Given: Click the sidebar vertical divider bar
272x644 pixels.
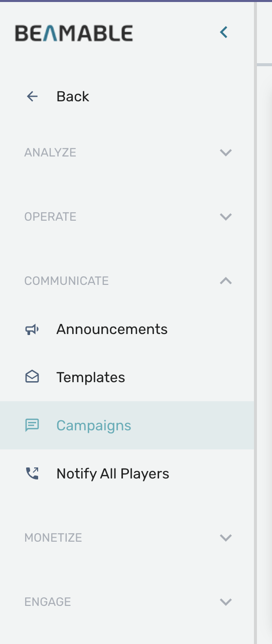Looking at the screenshot, I should (x=255, y=322).
